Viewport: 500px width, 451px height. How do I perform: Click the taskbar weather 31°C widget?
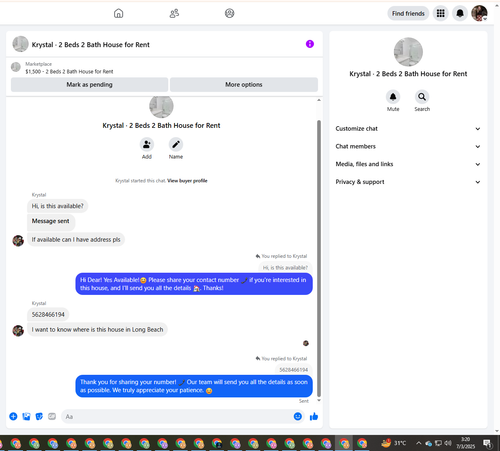click(394, 443)
